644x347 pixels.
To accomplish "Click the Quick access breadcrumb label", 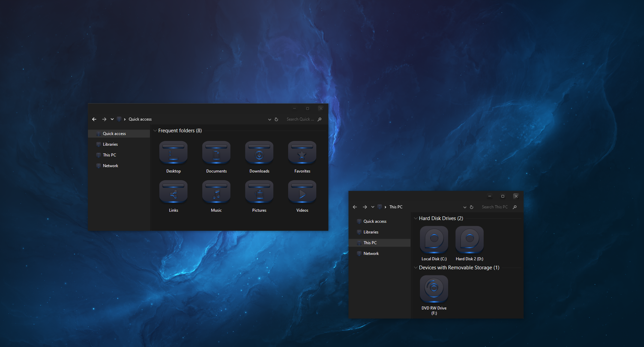I will pyautogui.click(x=140, y=119).
